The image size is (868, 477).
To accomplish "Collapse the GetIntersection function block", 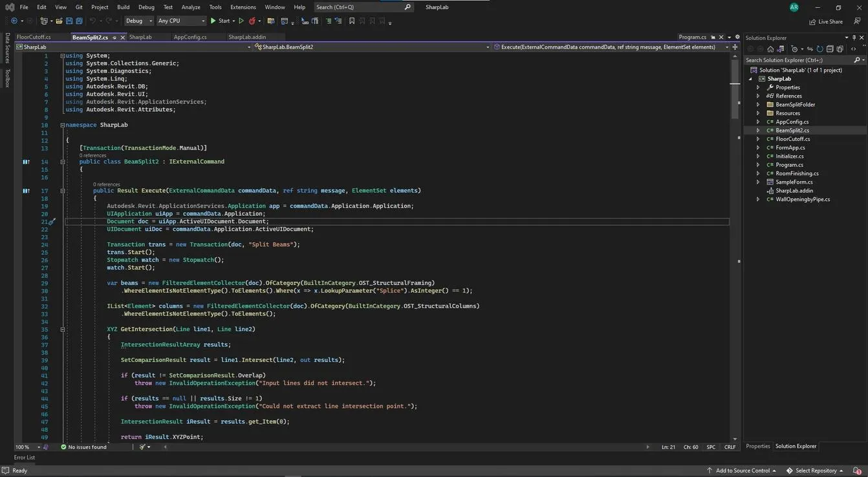I will (63, 329).
